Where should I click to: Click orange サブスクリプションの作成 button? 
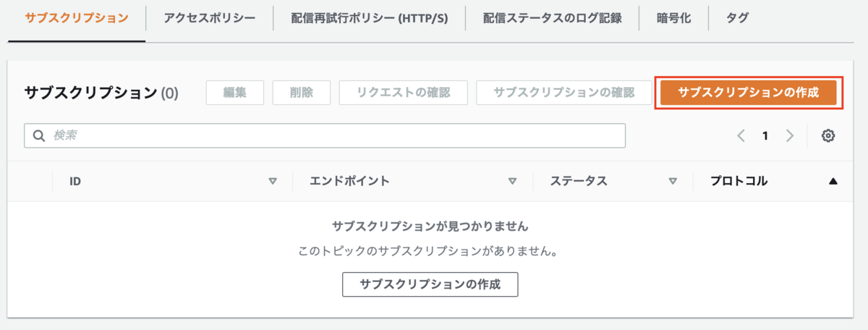coord(749,93)
